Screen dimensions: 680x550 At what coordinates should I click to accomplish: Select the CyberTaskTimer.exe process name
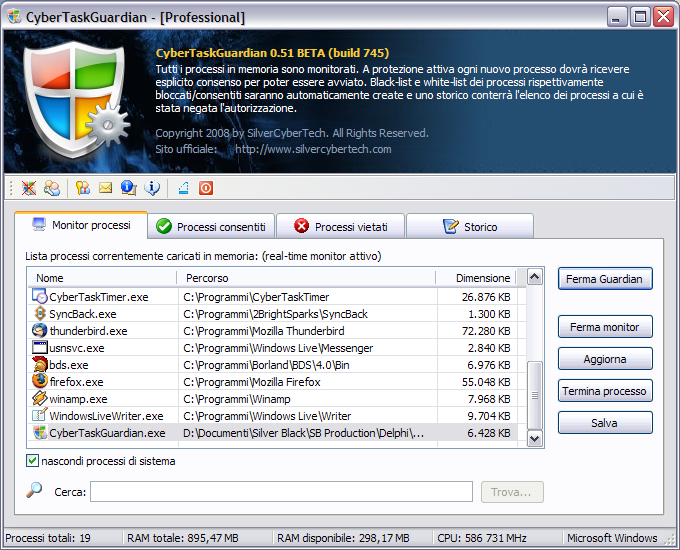99,297
